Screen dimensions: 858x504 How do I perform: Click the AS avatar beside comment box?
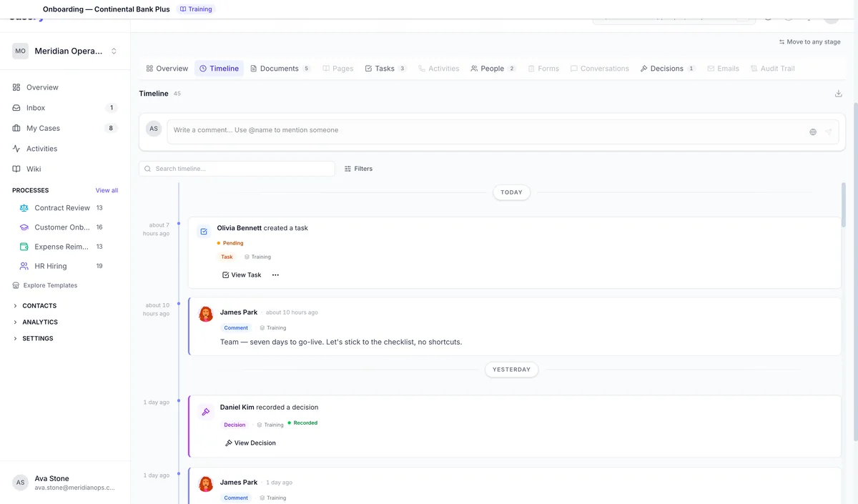point(154,129)
